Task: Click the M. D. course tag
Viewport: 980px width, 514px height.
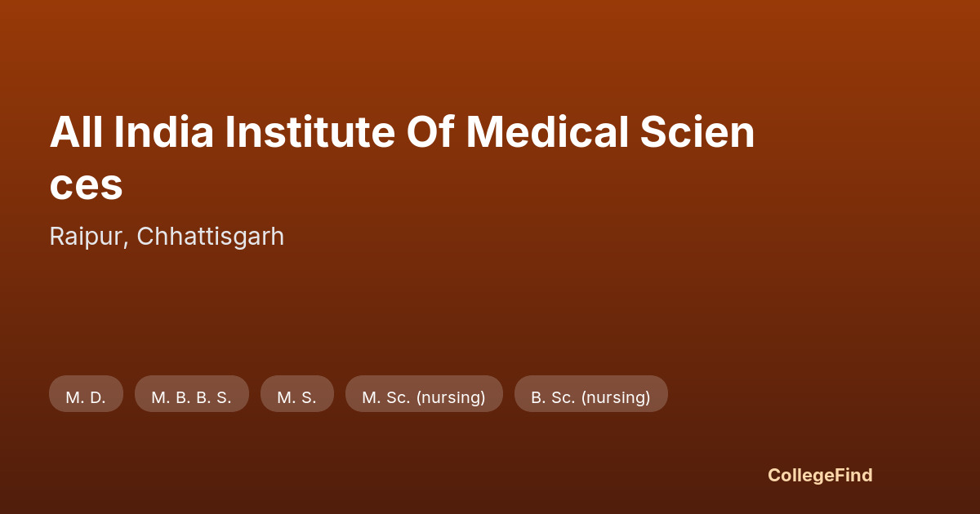Action: point(86,394)
